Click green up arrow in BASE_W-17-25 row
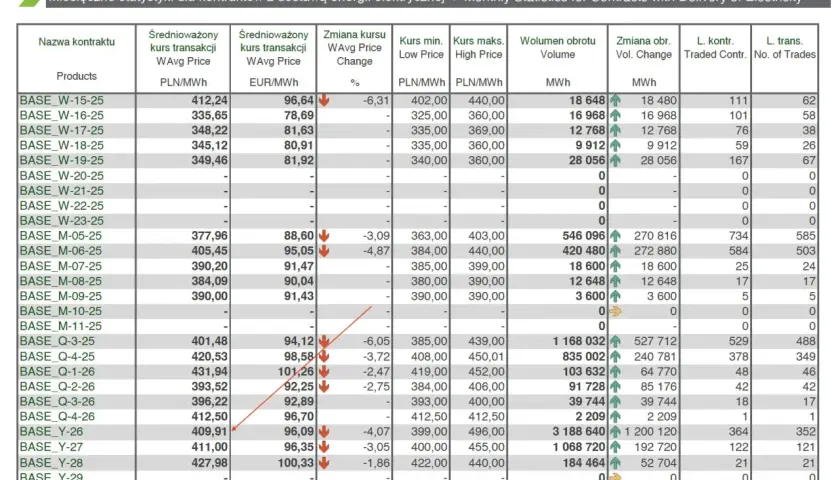840x480 pixels. click(x=615, y=130)
